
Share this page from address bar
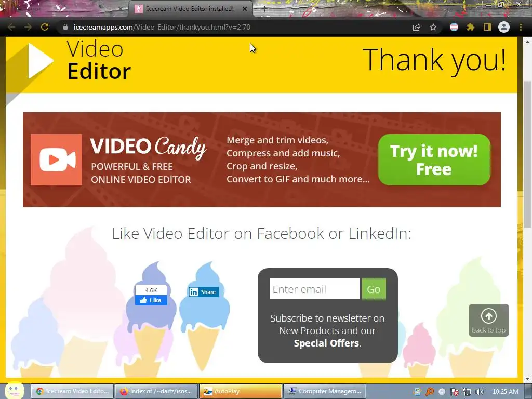pos(417,27)
